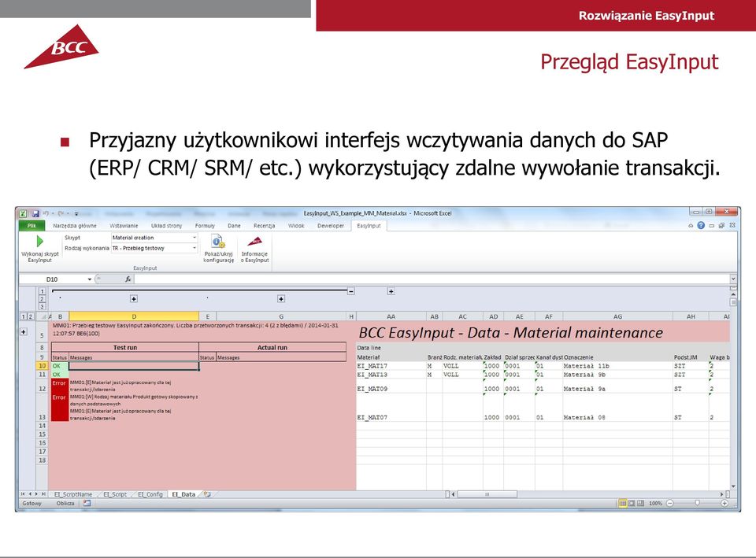Open the Narzędzia główne ribbon tab
Screen dimensions: 756x558
pos(75,226)
